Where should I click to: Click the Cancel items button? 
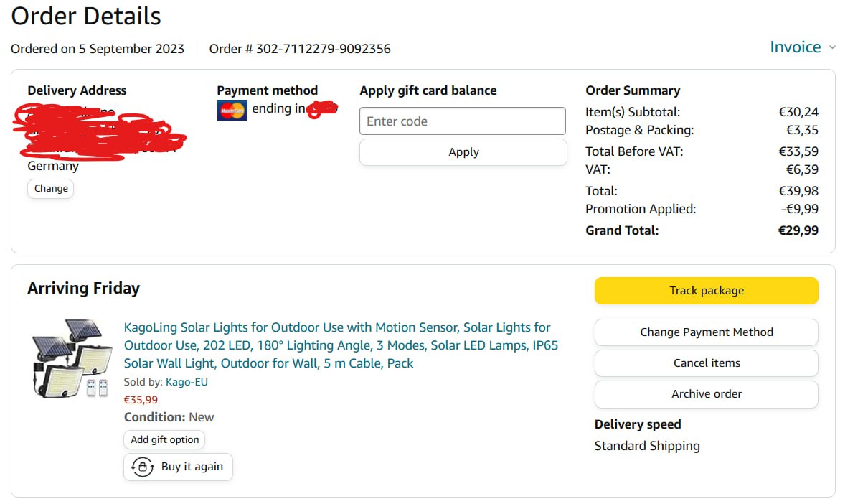tap(706, 363)
